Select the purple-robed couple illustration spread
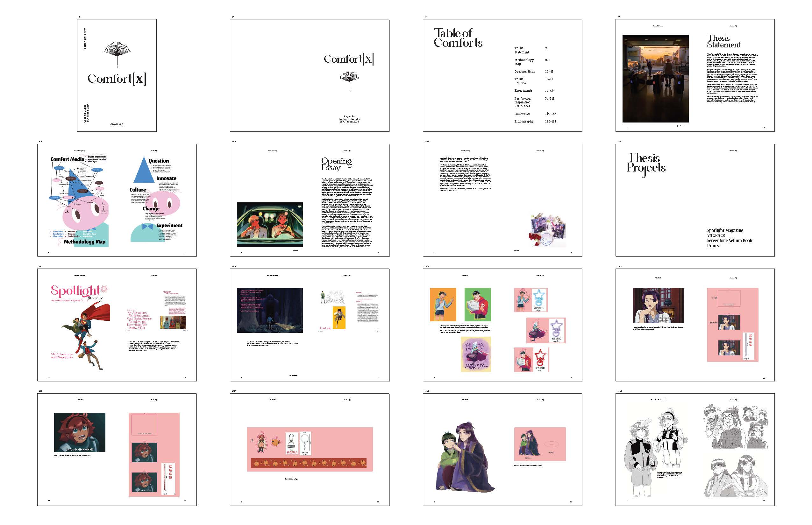The image size is (812, 525). pos(502,450)
